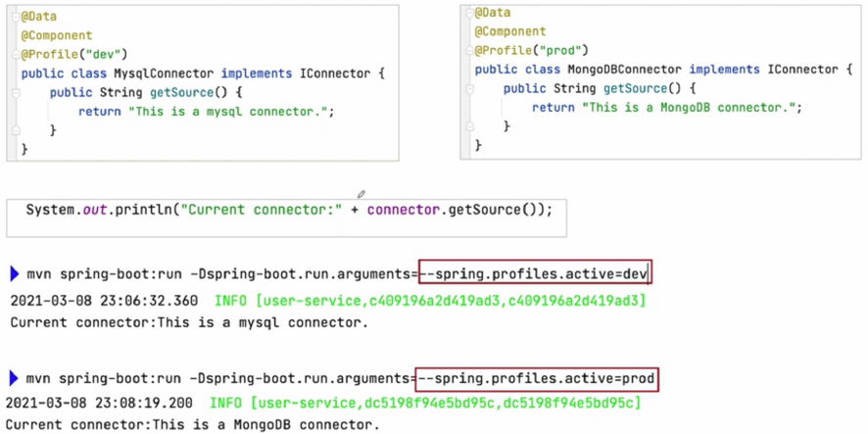The image size is (868, 434).
Task: Click the "dev" string in the @Profile annotation
Action: pos(104,54)
